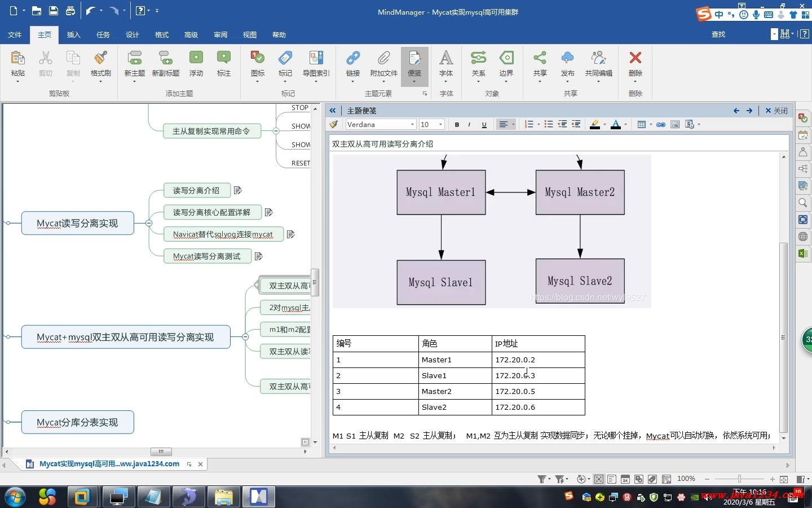The width and height of the screenshot is (812, 508).
Task: Insert image in the notes toolbar
Action: pyautogui.click(x=675, y=124)
